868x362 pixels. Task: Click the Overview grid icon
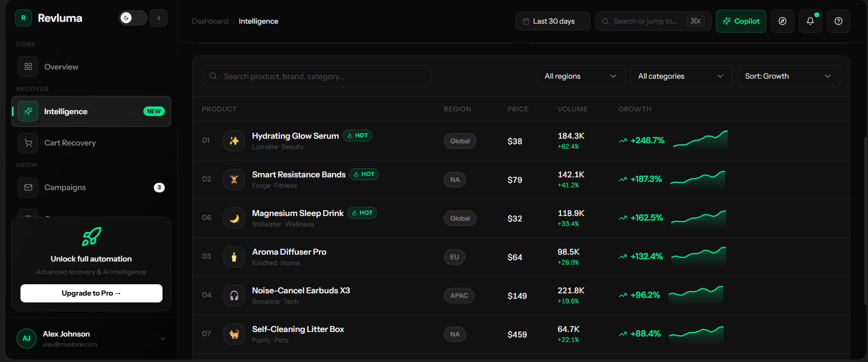click(x=28, y=67)
